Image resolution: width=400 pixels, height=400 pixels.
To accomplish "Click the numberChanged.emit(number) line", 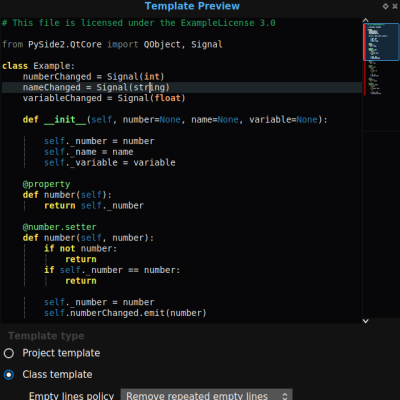I will [125, 313].
